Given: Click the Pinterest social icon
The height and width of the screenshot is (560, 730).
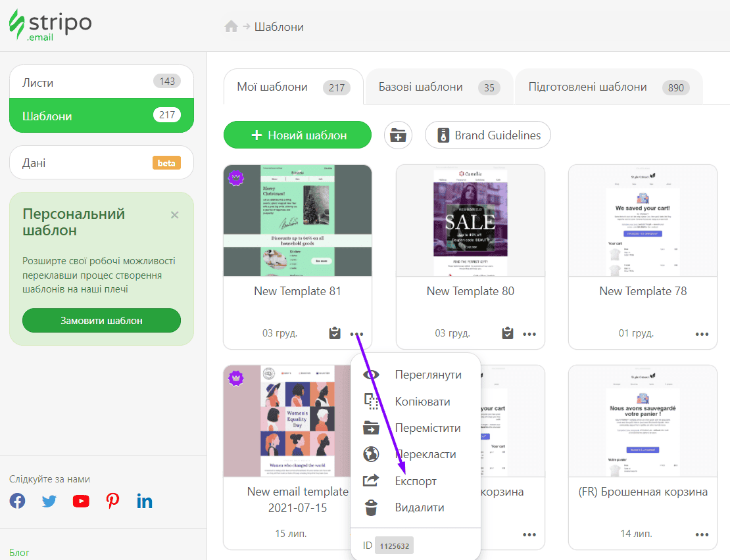Looking at the screenshot, I should [x=112, y=500].
